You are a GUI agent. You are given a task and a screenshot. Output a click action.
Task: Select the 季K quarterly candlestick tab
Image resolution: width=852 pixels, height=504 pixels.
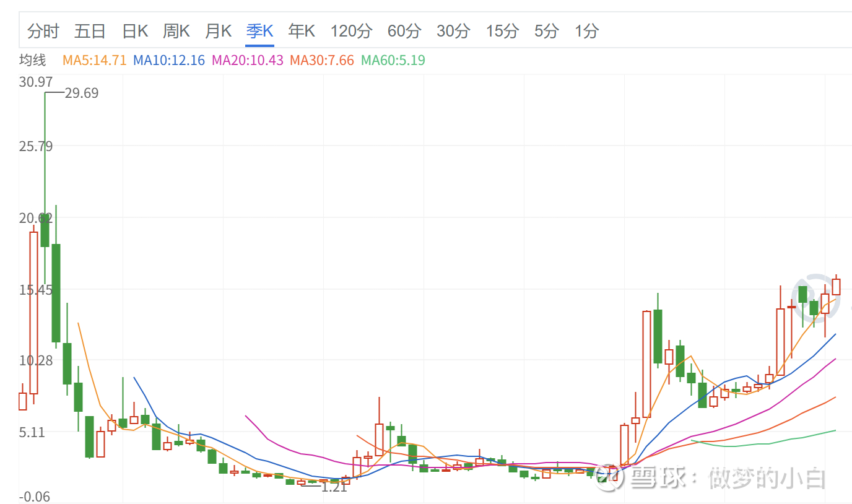(x=259, y=30)
